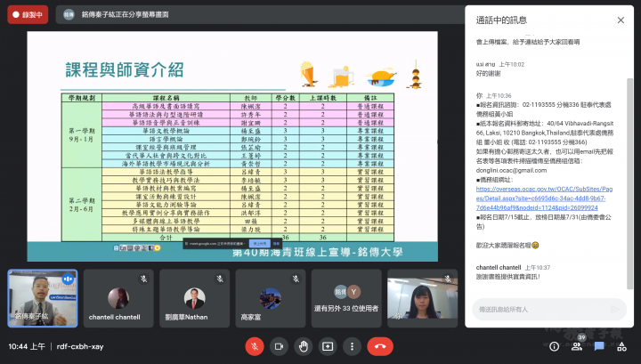Screen dimensions: 641x364
Task: Click the 通話中的訊息 panel heading
Action: pos(501,20)
